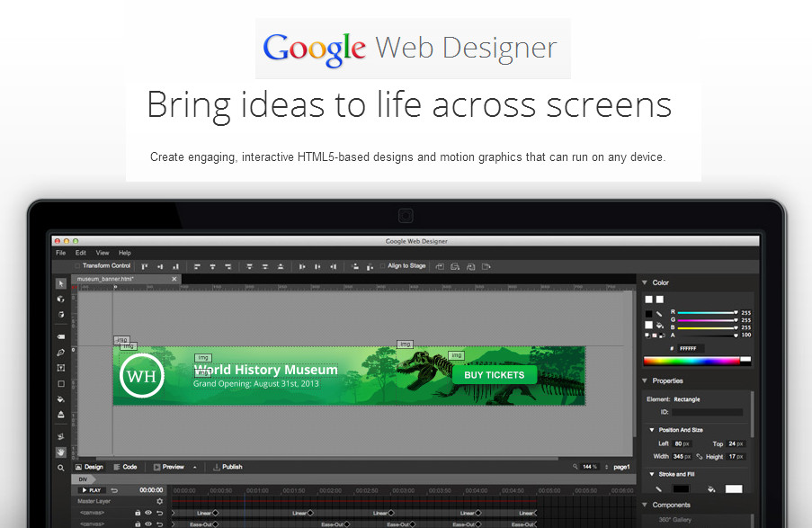Toggle the Align to Stage checkbox

point(384,265)
